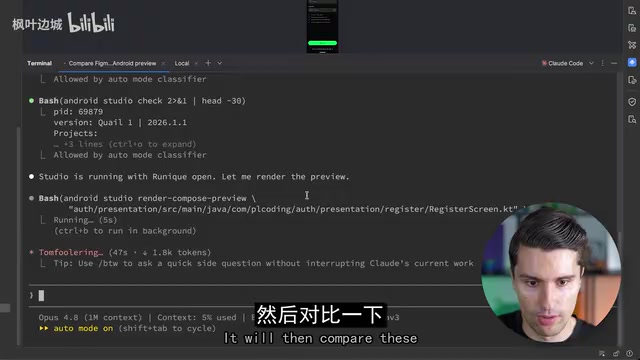The height and width of the screenshot is (360, 640).
Task: Click 'Opus 4.8 (1M context)' status text
Action: tap(90, 318)
